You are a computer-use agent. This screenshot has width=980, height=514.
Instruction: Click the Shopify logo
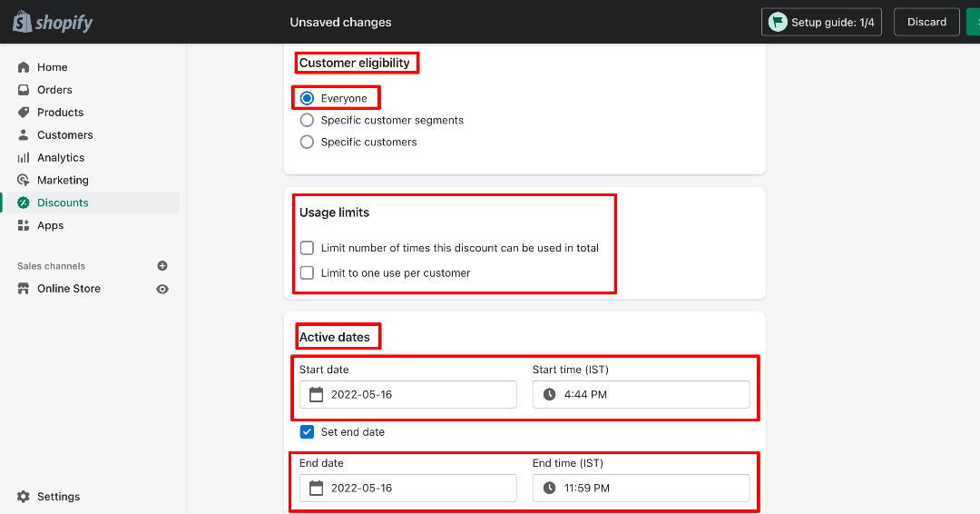pyautogui.click(x=53, y=22)
